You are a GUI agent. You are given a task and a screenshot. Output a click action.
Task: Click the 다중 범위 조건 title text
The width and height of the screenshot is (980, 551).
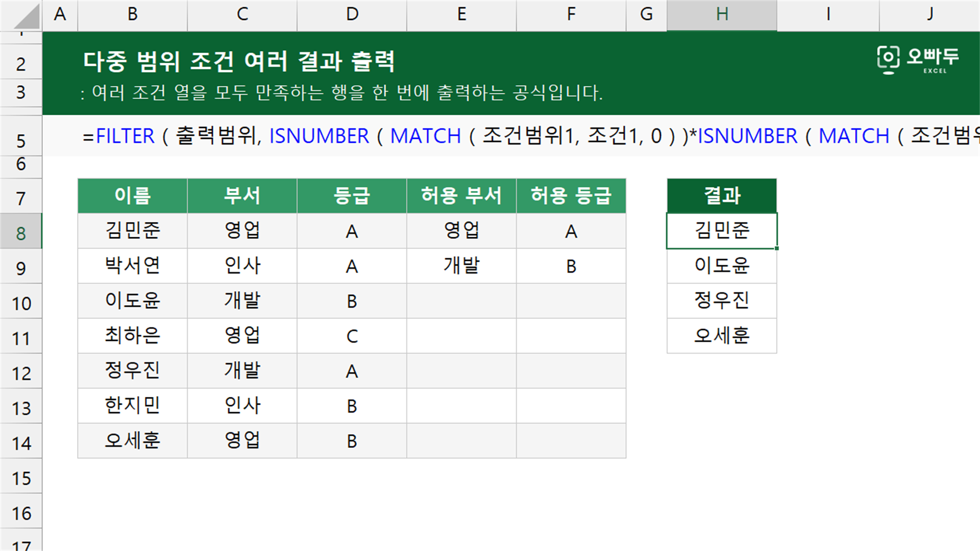pos(239,61)
